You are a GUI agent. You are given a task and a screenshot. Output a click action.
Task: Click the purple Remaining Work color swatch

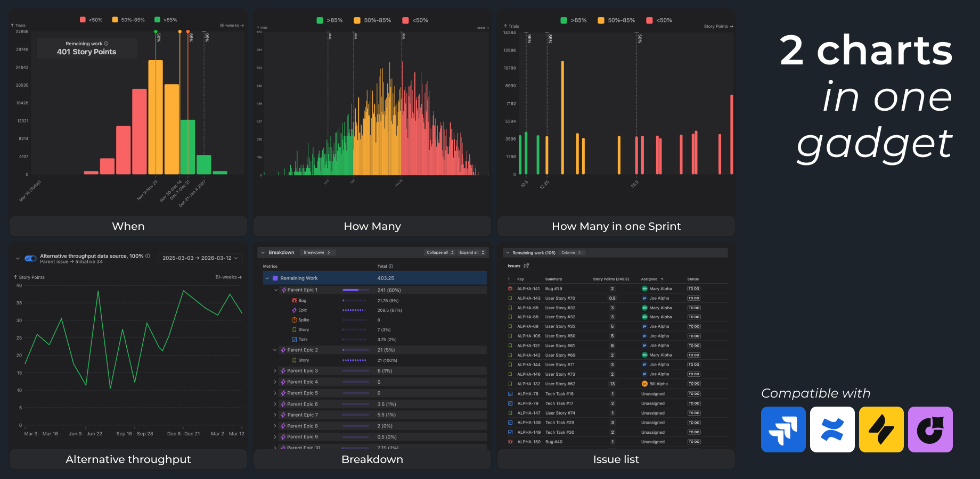pyautogui.click(x=275, y=278)
